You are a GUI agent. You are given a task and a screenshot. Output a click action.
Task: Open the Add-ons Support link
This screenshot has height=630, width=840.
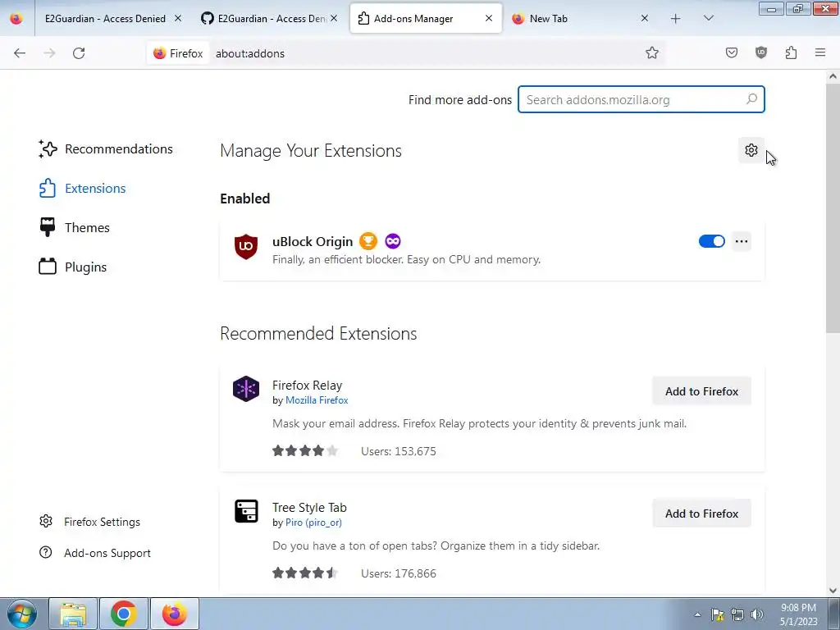pos(95,553)
